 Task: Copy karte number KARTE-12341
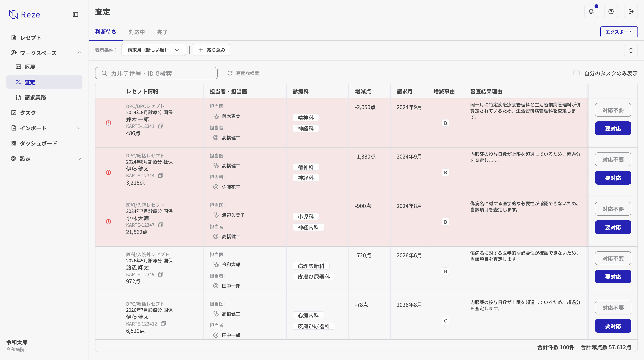click(160, 126)
